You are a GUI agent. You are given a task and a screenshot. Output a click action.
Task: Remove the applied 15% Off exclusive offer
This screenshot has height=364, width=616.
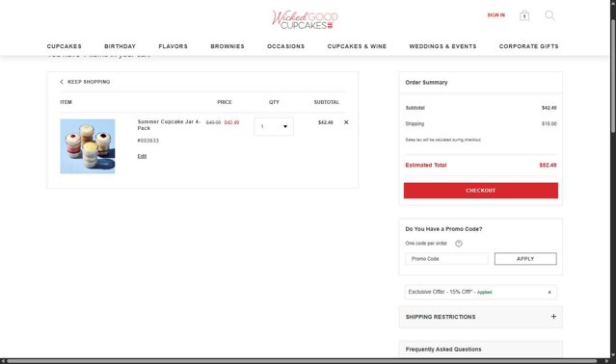click(x=549, y=292)
